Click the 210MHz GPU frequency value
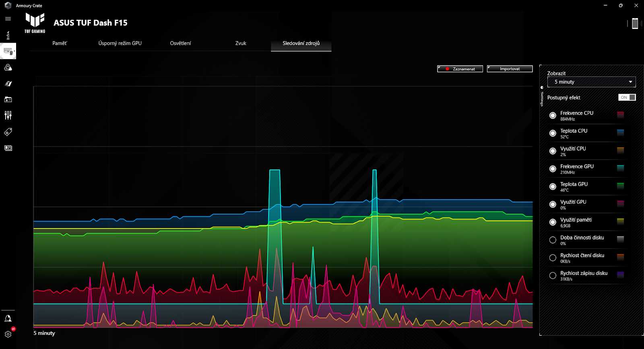The width and height of the screenshot is (644, 349). 568,172
